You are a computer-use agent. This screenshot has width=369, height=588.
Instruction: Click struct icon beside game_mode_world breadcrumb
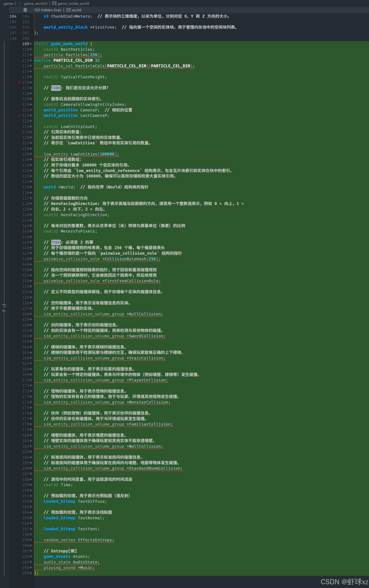coord(54,3)
